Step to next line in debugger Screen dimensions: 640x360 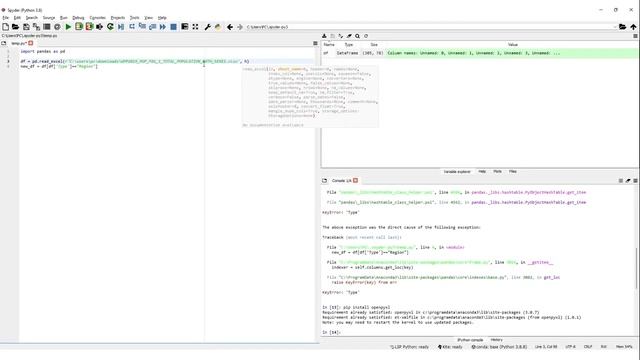tap(132, 27)
